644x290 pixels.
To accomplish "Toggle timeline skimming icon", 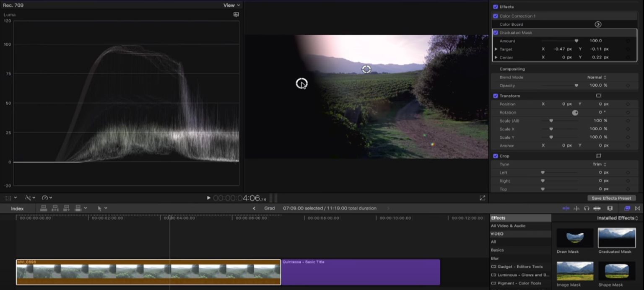I will 566,208.
